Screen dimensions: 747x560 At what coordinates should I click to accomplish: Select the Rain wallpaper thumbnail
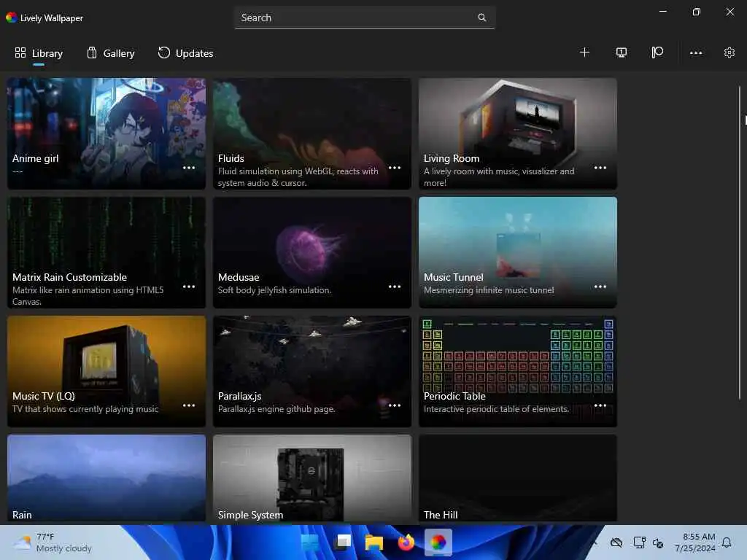[x=107, y=478]
